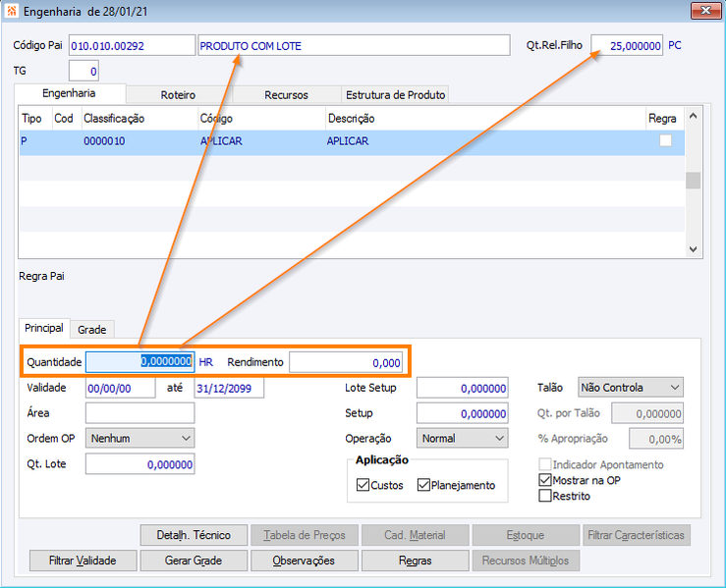Click the Setup value field
The width and height of the screenshot is (726, 588).
(462, 413)
